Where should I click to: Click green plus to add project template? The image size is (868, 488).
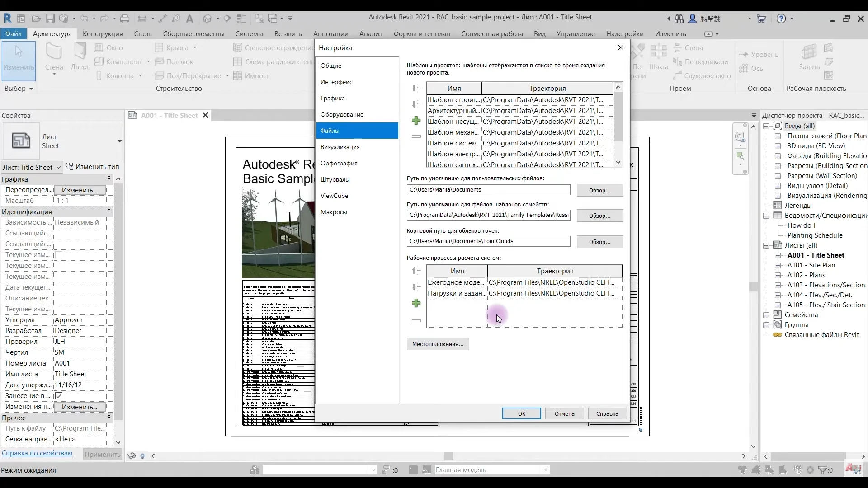click(416, 121)
